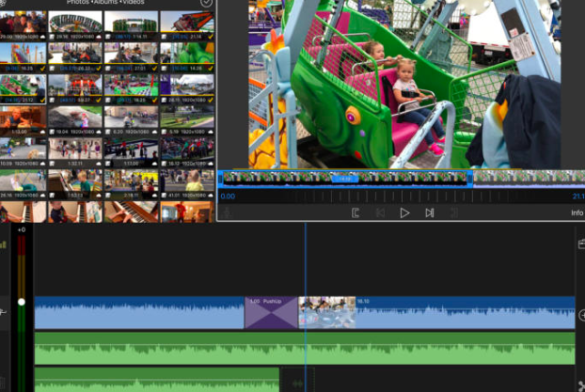Click the main track header icon on the left edge

pyautogui.click(x=4, y=312)
